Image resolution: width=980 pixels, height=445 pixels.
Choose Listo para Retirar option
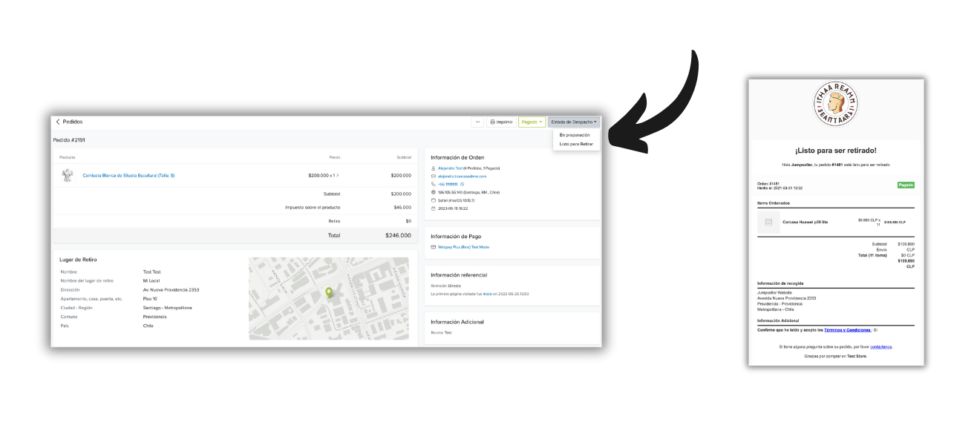576,144
